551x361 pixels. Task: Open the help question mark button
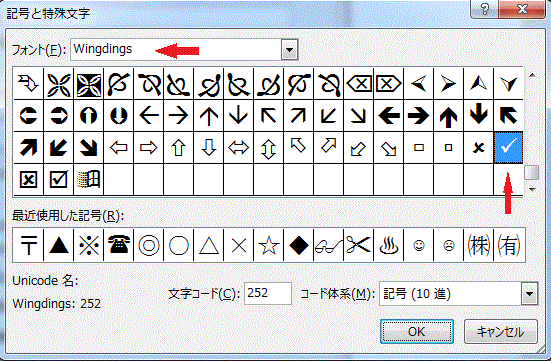[x=485, y=9]
